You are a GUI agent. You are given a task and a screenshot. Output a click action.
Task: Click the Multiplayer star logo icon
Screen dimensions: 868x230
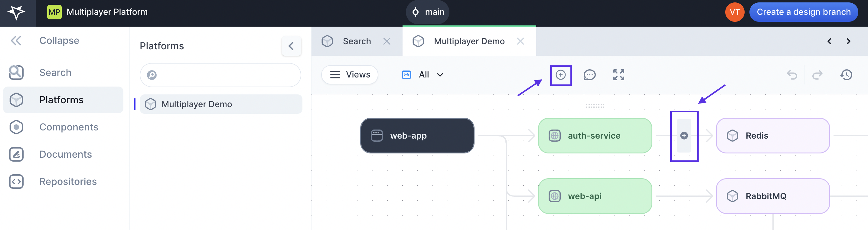[x=16, y=13]
